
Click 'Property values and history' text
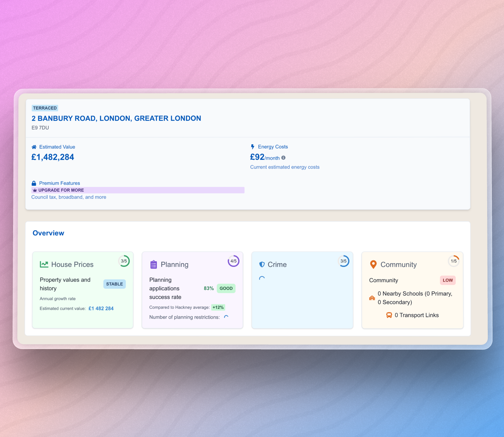(65, 284)
